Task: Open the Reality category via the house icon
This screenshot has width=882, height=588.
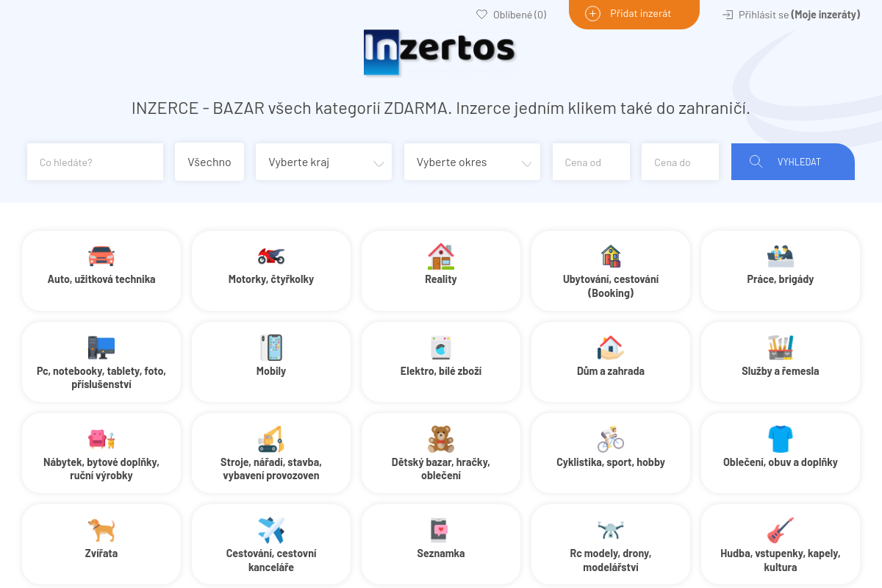Action: (x=440, y=256)
